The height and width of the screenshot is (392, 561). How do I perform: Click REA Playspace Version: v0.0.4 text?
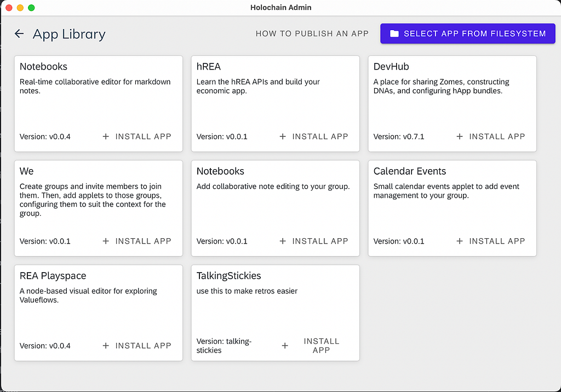(45, 346)
